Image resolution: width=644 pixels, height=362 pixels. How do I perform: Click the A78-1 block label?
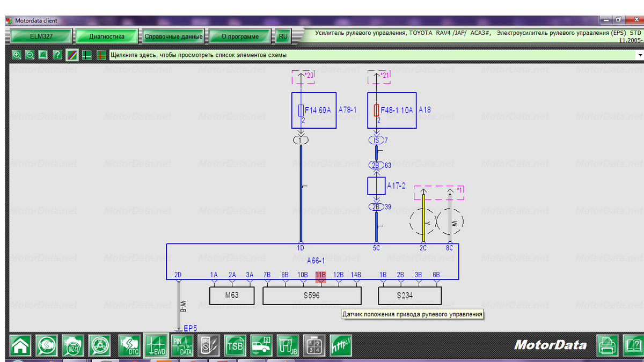[x=348, y=109]
